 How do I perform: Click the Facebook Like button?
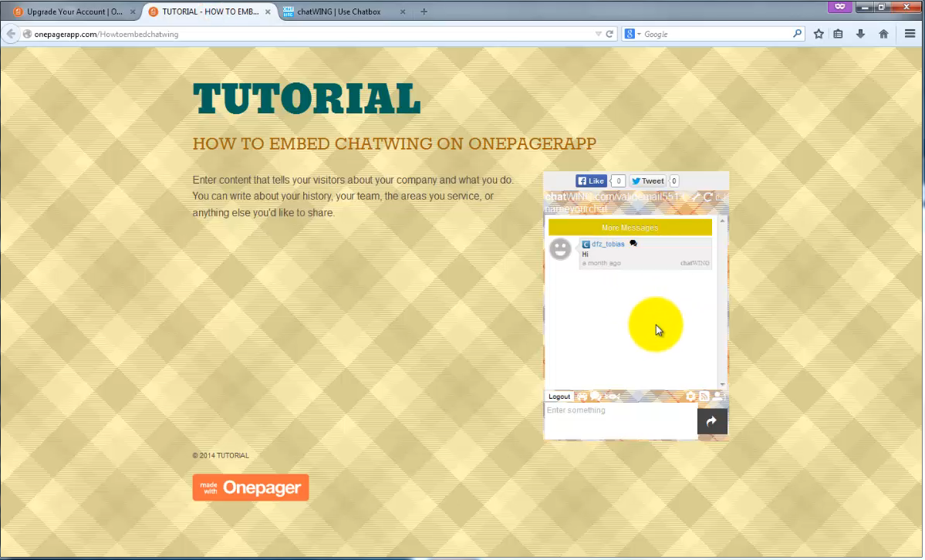coord(591,181)
